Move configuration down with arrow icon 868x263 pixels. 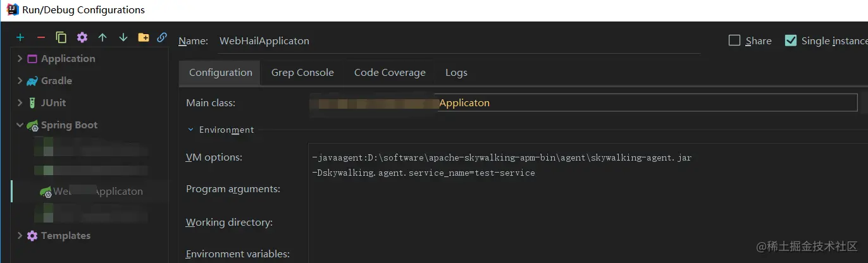(x=123, y=38)
